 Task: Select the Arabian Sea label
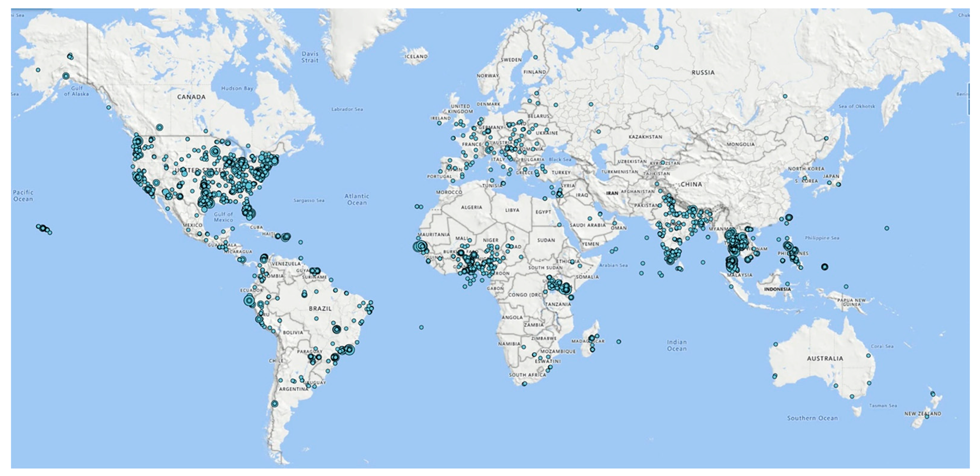[614, 265]
